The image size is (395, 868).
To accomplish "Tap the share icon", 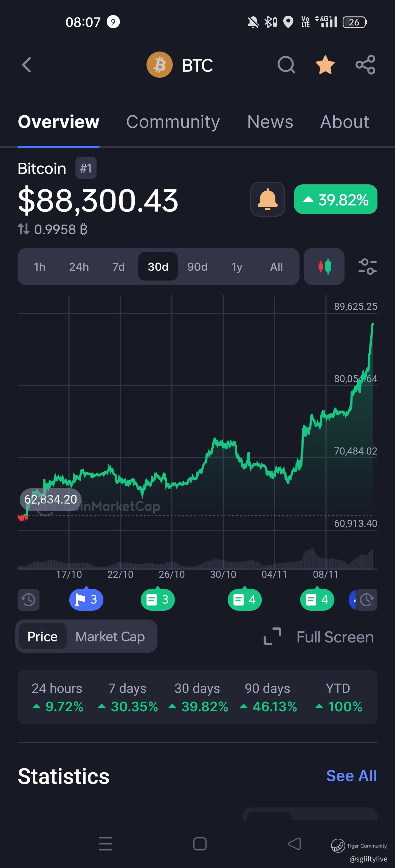I will pyautogui.click(x=365, y=65).
